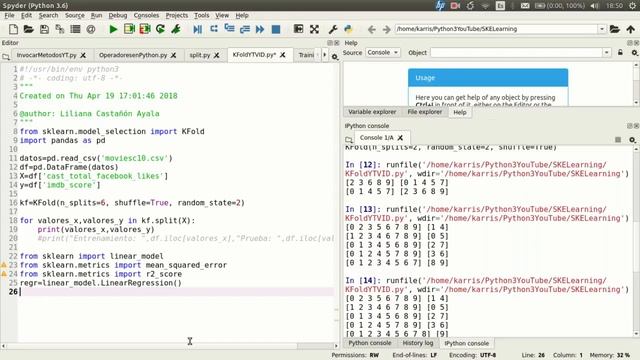Show more editor tabs with arrow
The height and width of the screenshot is (360, 640).
tap(324, 55)
